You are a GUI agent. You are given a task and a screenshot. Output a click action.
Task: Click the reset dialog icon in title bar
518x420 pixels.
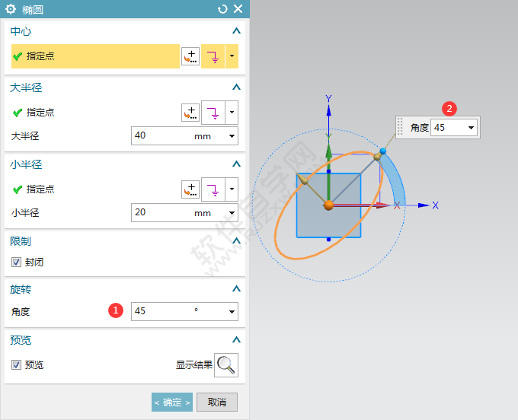tap(222, 9)
